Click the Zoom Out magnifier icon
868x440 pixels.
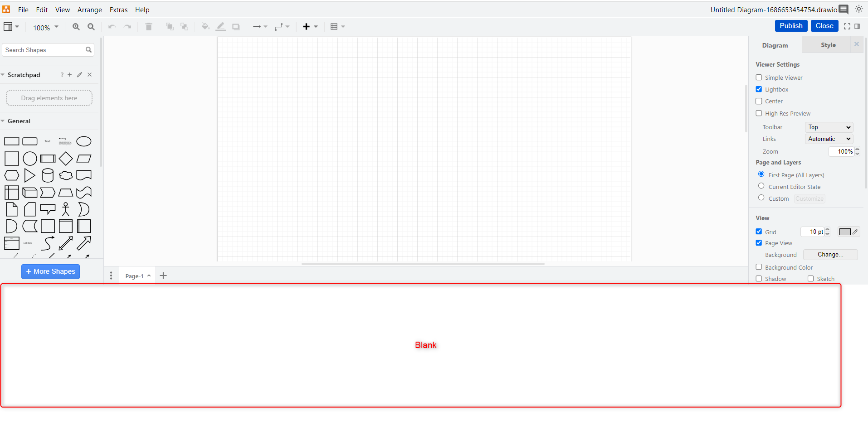91,27
